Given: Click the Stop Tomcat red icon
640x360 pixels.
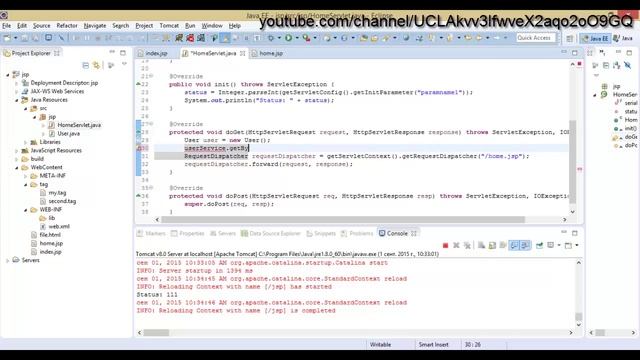Looking at the screenshot, I should [x=190, y=38].
